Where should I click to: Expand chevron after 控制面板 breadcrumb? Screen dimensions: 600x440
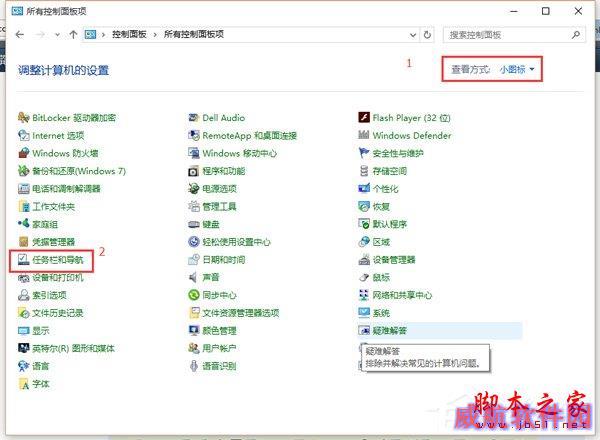point(155,35)
